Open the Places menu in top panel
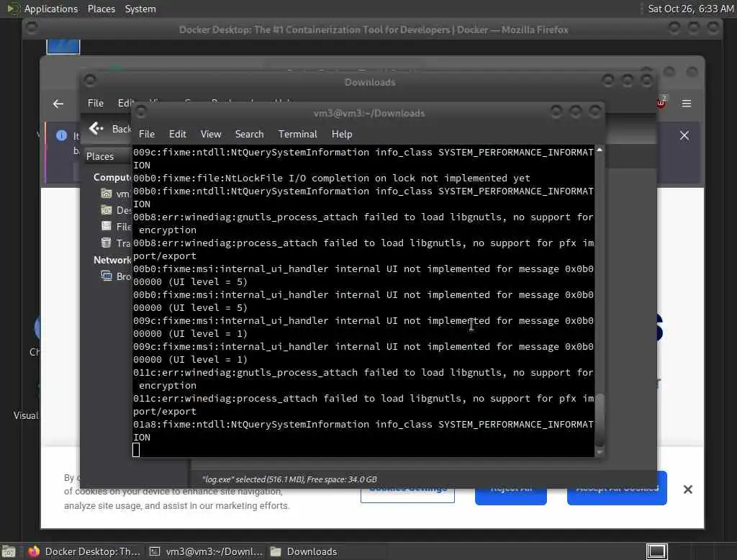Image resolution: width=737 pixels, height=560 pixels. coord(101,9)
